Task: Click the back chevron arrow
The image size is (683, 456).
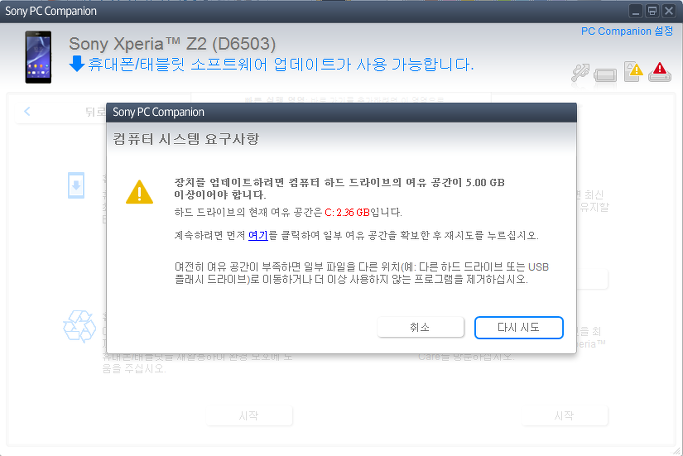Action: [27, 111]
